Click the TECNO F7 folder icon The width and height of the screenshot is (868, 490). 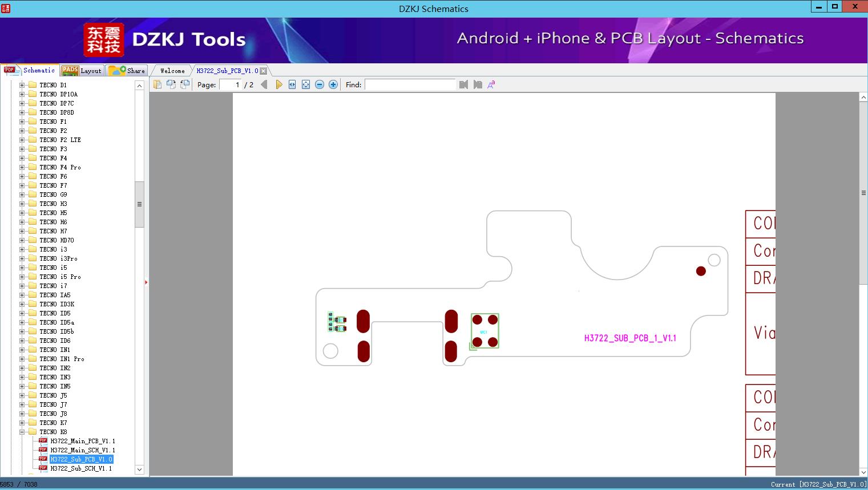(33, 185)
